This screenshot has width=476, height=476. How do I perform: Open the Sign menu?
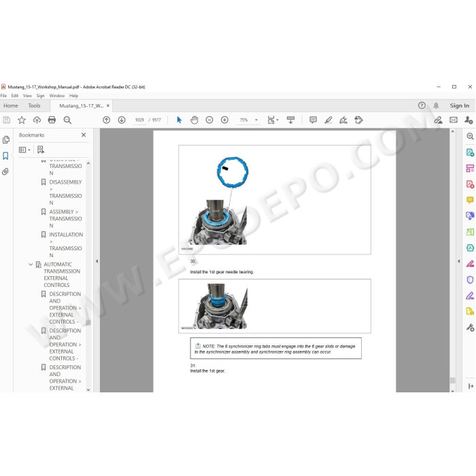tap(40, 96)
